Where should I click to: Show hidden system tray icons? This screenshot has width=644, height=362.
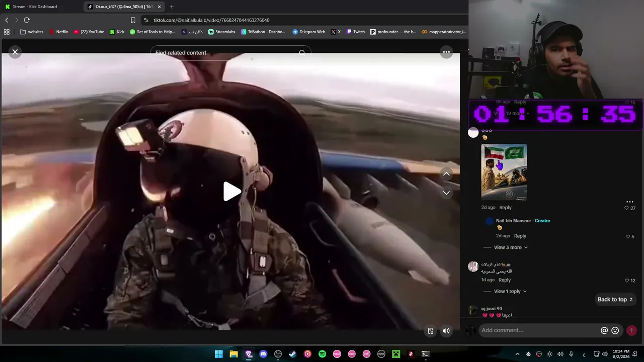click(517, 354)
